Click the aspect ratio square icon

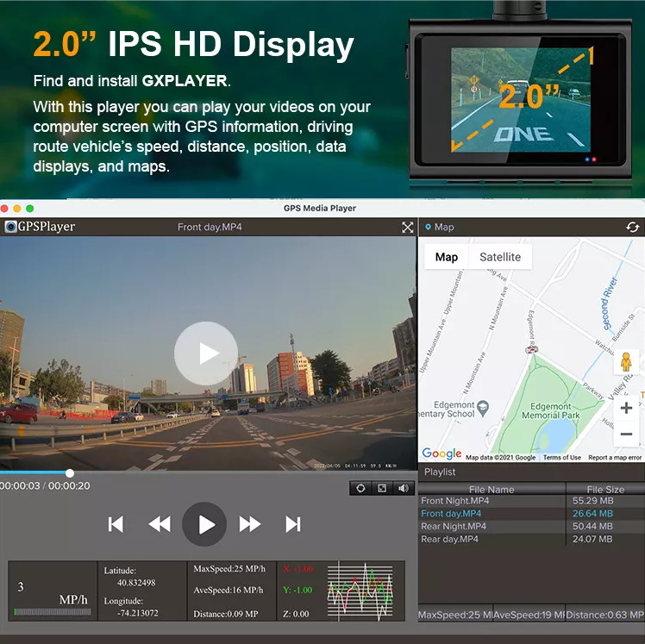pos(382,488)
